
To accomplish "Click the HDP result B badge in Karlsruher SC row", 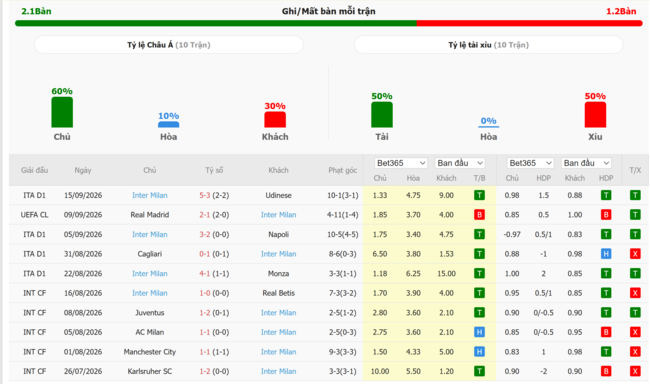I will (606, 371).
